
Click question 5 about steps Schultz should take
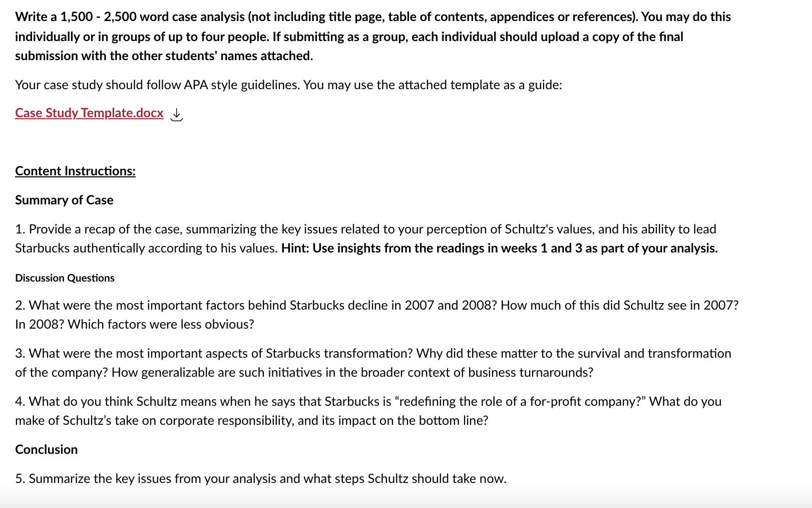pos(260,478)
